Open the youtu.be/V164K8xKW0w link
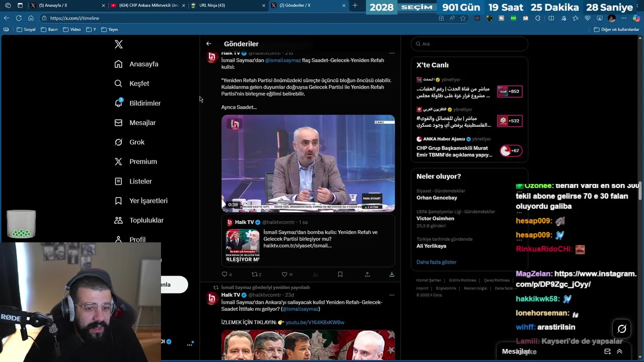The height and width of the screenshot is (362, 644). pos(315,322)
